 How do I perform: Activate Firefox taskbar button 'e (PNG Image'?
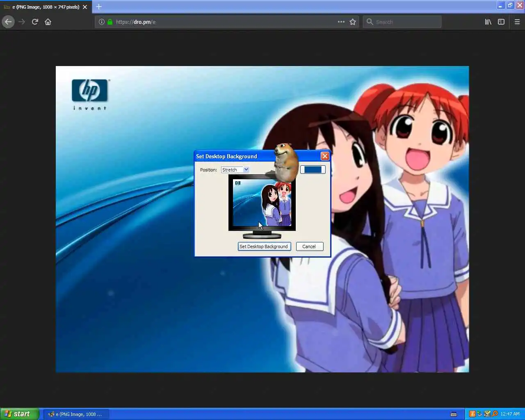click(x=77, y=414)
